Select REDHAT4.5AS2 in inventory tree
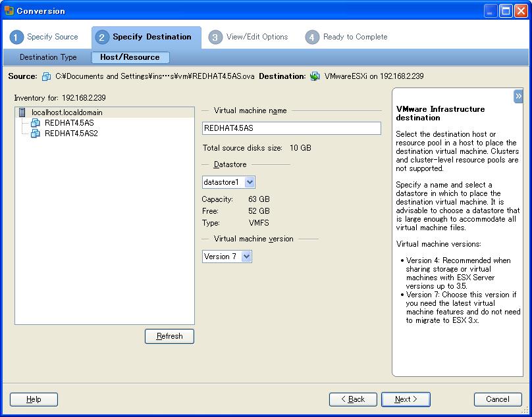 coord(71,134)
